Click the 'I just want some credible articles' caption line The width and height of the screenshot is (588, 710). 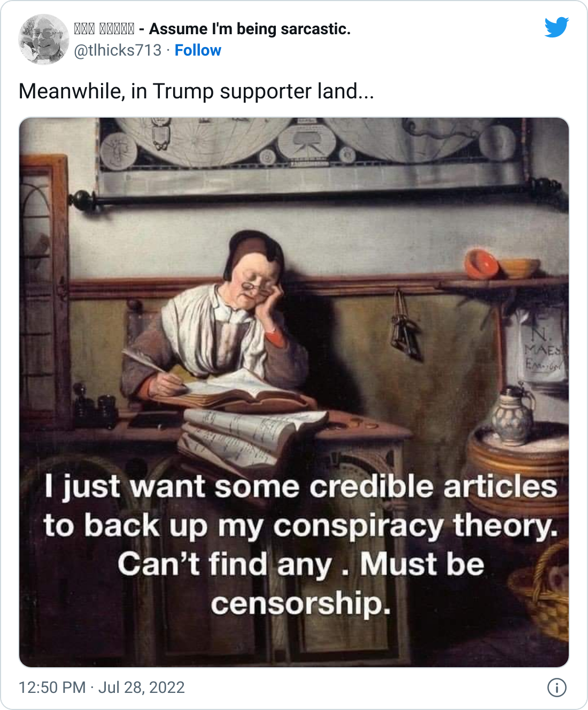pos(301,488)
